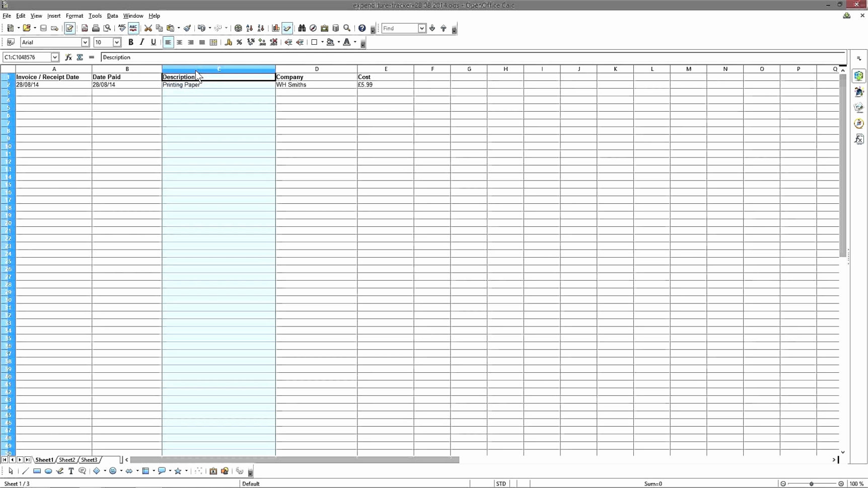Toggle the Show Draw Functions button
Viewport: 868px width, 488px height.
[x=287, y=28]
